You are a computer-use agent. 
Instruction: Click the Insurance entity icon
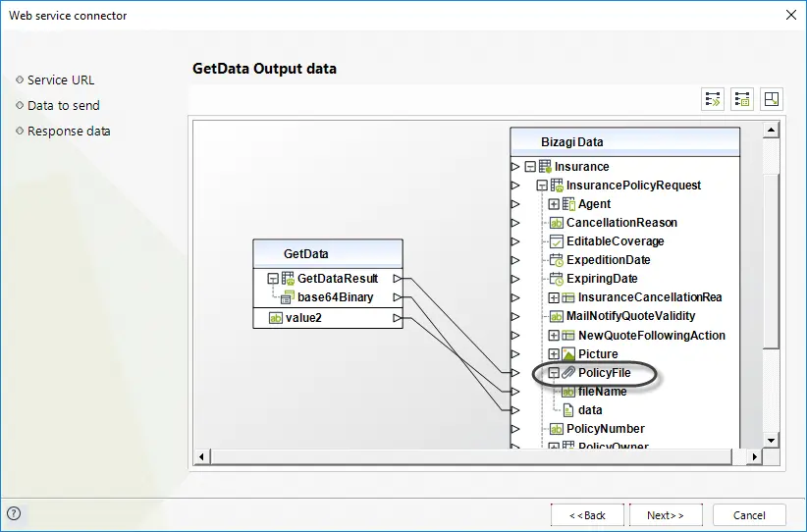[x=545, y=167]
